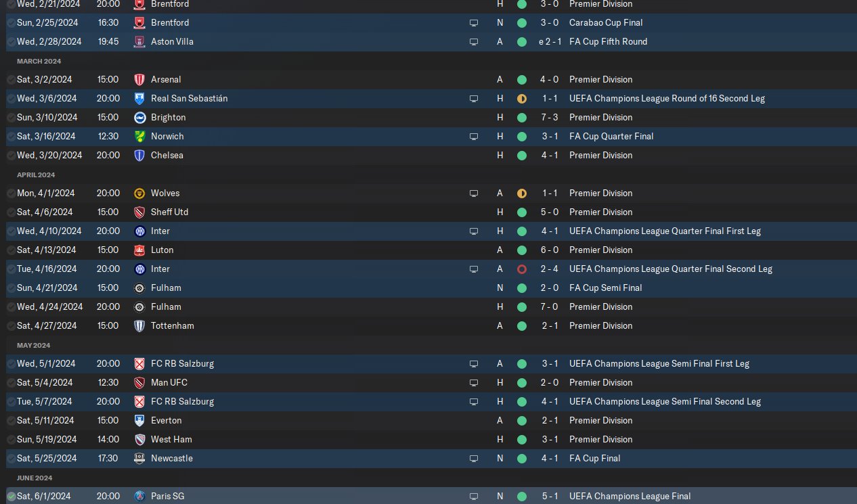Click TV broadcast icon on Norwich row
Image resolution: width=857 pixels, height=504 pixels.
pos(474,136)
